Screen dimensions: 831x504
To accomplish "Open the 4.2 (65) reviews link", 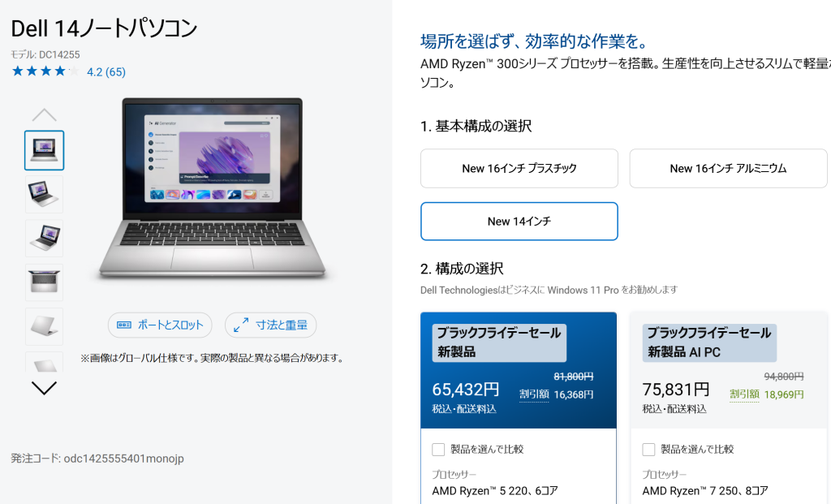I will (x=106, y=72).
